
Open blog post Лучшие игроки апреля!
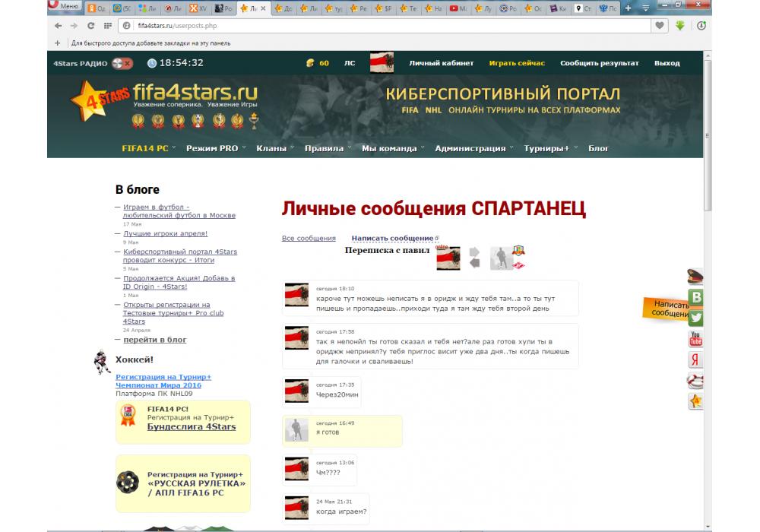pos(165,233)
